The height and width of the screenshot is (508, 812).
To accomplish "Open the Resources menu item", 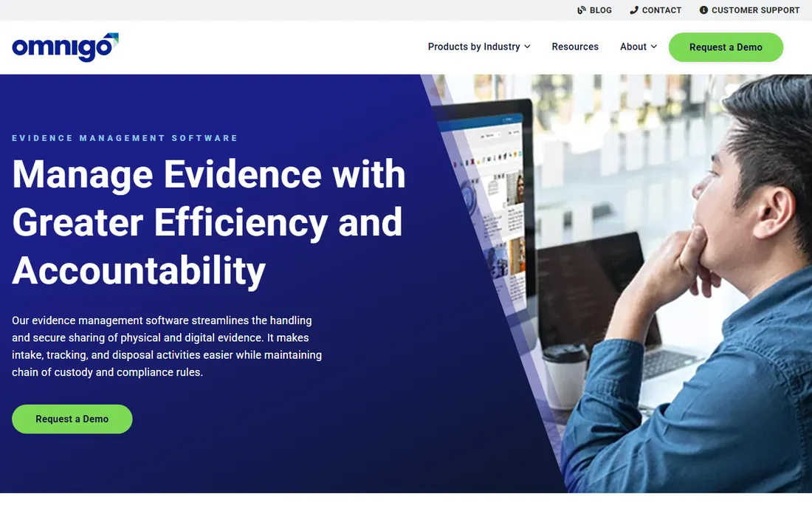I will (x=575, y=47).
